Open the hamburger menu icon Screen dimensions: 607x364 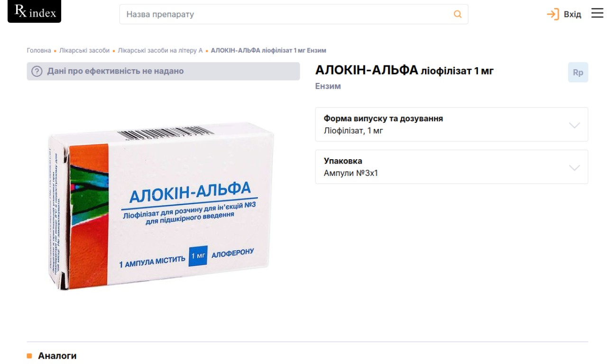[597, 13]
